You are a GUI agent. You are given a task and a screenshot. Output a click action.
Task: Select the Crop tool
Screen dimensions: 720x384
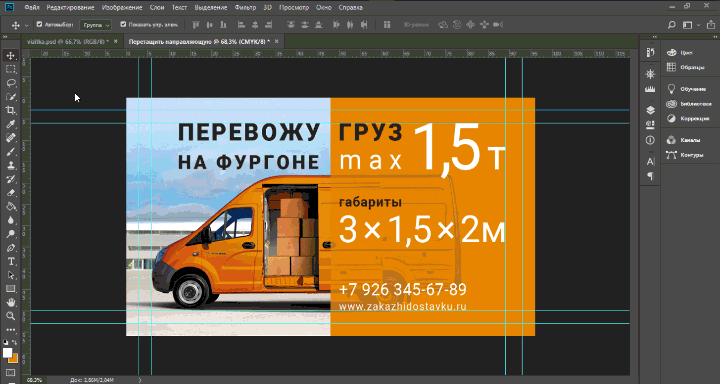(x=11, y=110)
